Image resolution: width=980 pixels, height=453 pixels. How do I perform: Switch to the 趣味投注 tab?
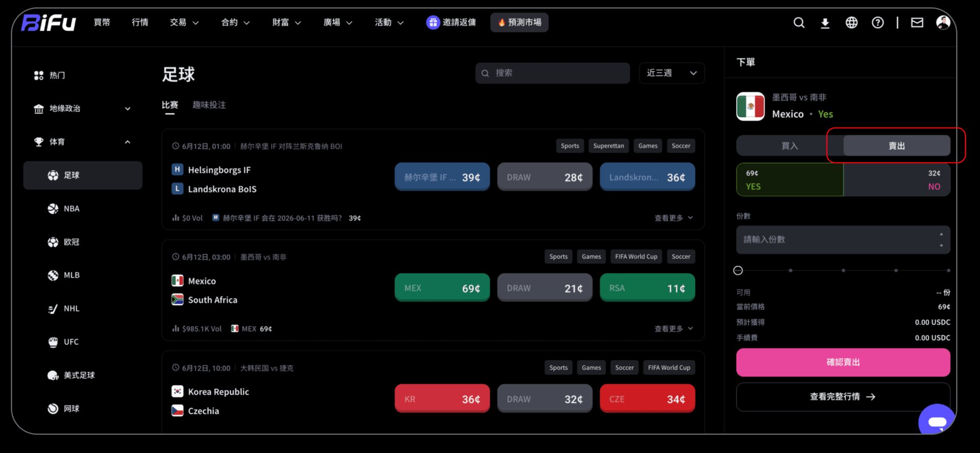point(209,105)
